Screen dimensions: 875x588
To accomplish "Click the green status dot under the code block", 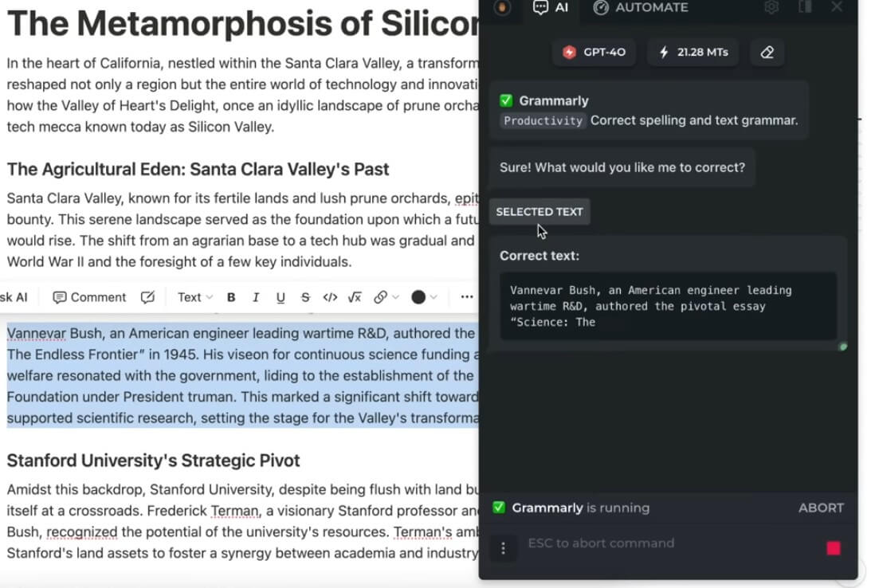I will [843, 347].
